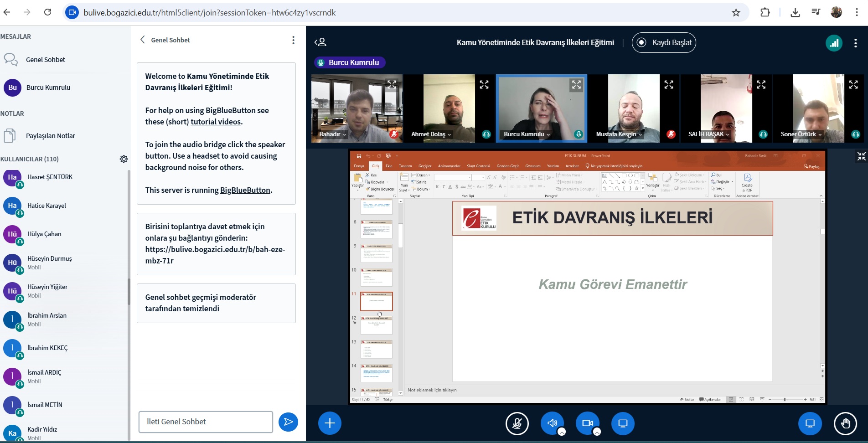
Task: Click the raise hand icon
Action: (x=845, y=423)
